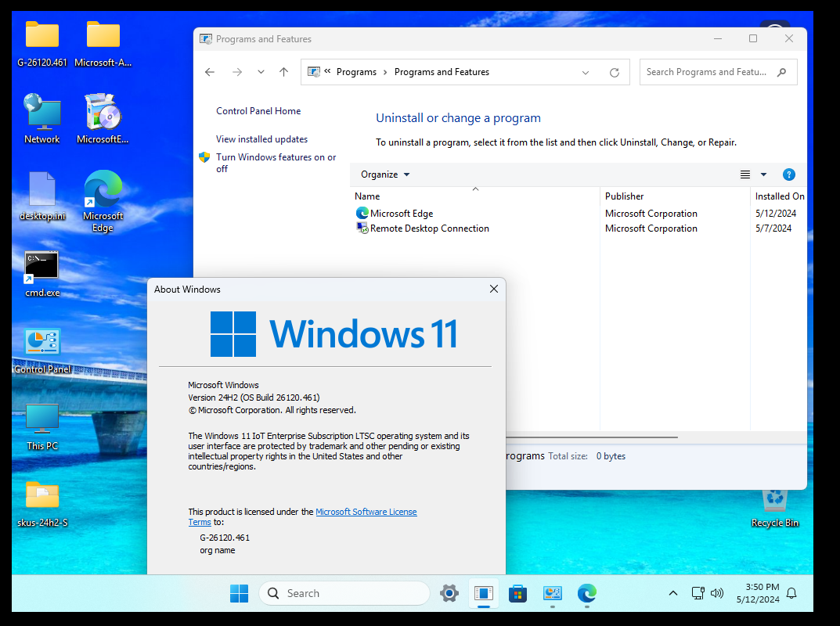This screenshot has width=840, height=626.
Task: Open the blue help question mark
Action: click(788, 174)
